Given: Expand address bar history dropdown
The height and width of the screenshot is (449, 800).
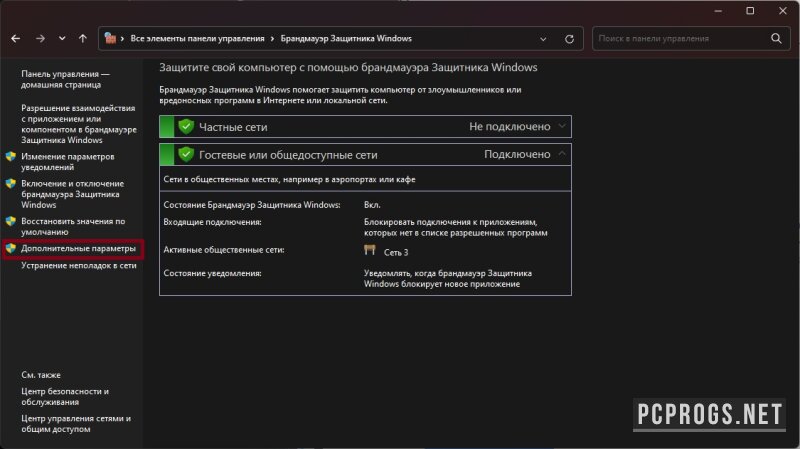Looking at the screenshot, I should [543, 39].
